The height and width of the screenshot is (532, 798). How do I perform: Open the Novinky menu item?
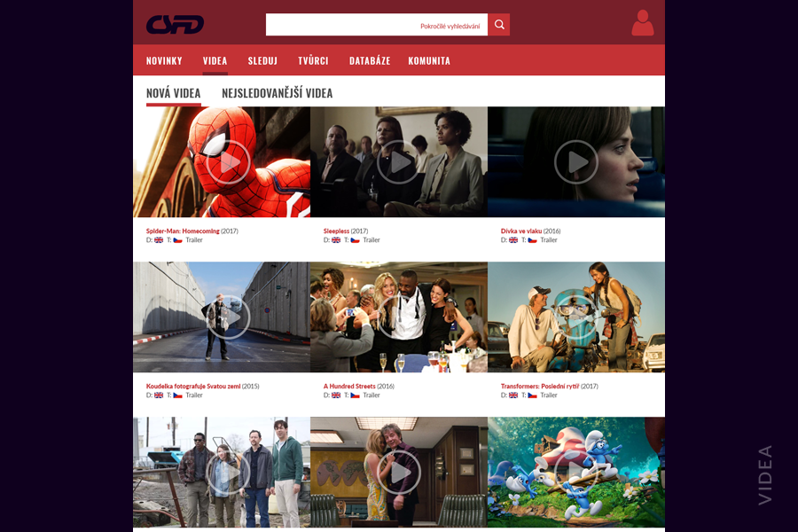pyautogui.click(x=164, y=60)
